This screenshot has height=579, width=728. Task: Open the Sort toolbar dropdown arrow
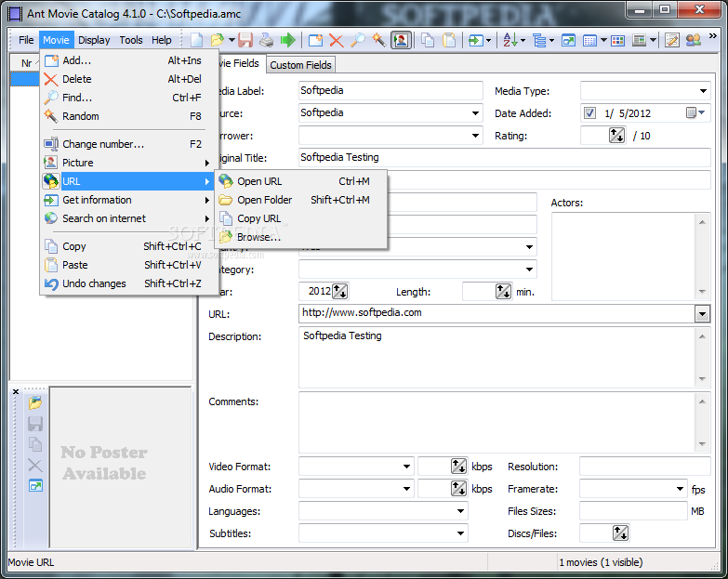(x=523, y=40)
